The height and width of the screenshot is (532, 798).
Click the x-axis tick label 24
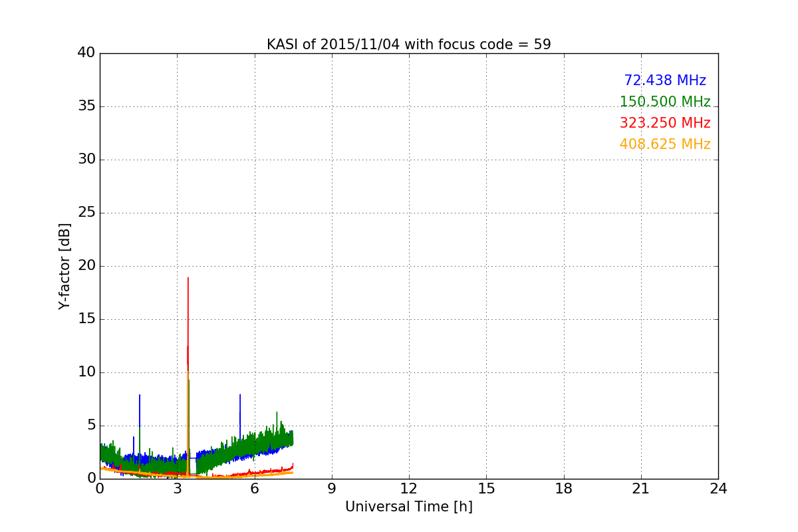pyautogui.click(x=718, y=488)
